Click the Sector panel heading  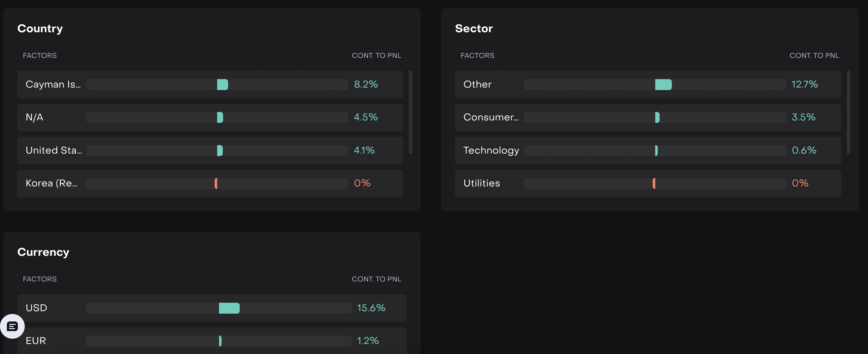473,29
